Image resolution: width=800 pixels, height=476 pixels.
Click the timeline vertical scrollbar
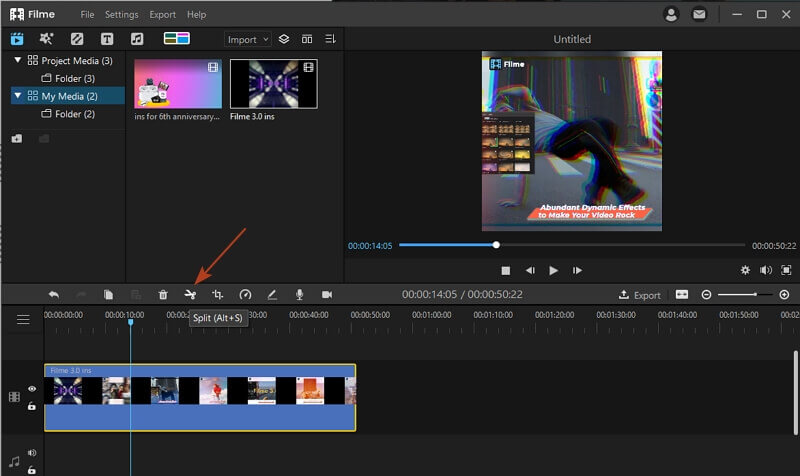796,393
